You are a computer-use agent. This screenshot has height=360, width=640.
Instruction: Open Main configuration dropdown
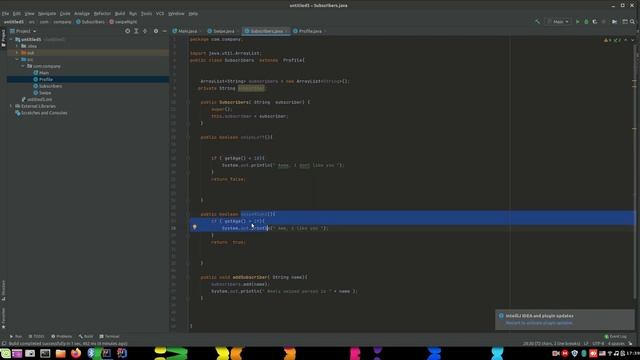click(x=558, y=22)
